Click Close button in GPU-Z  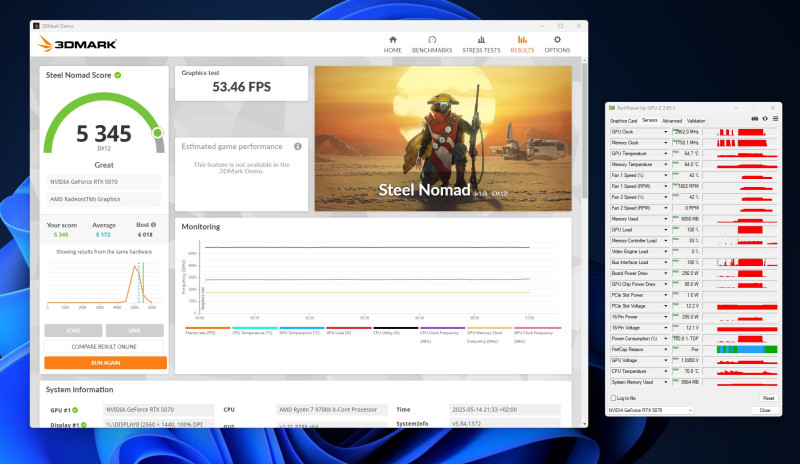tap(765, 410)
